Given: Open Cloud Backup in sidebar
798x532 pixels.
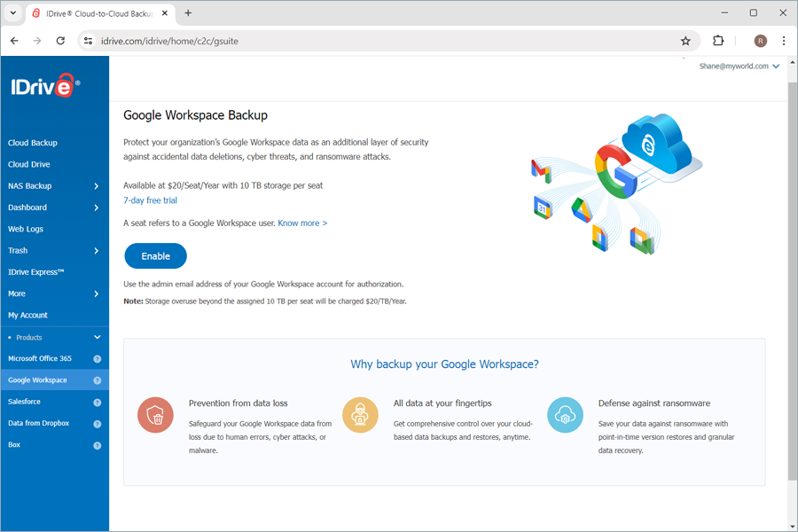Looking at the screenshot, I should click(33, 143).
